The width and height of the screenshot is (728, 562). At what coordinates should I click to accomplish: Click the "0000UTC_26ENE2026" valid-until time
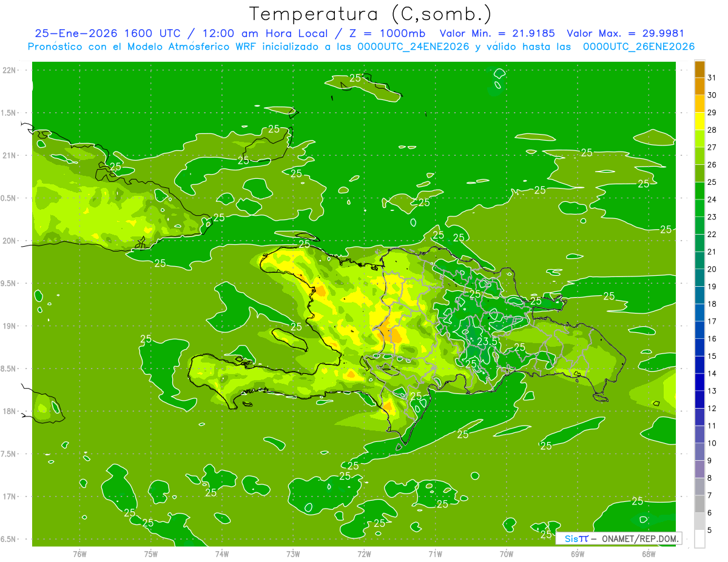click(x=638, y=47)
